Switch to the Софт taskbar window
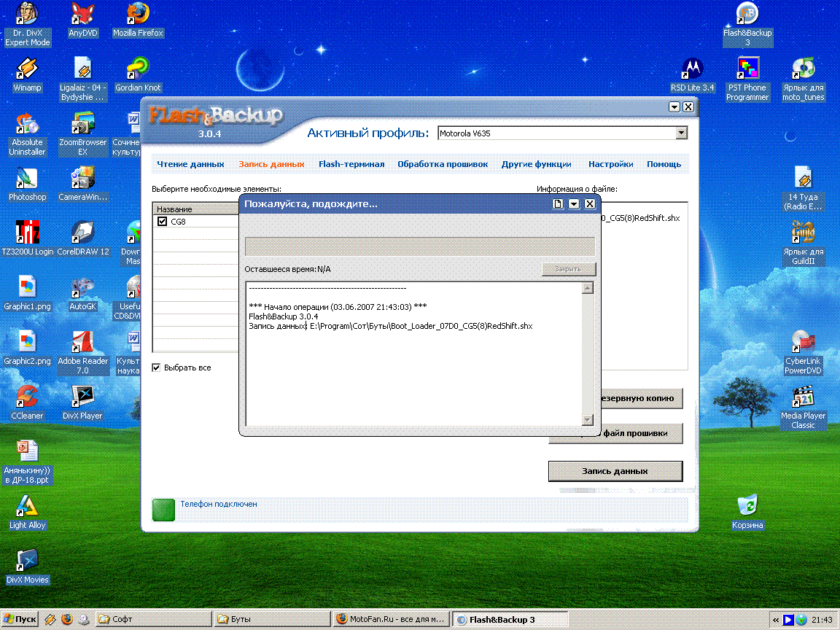This screenshot has width=840, height=630. [x=154, y=619]
